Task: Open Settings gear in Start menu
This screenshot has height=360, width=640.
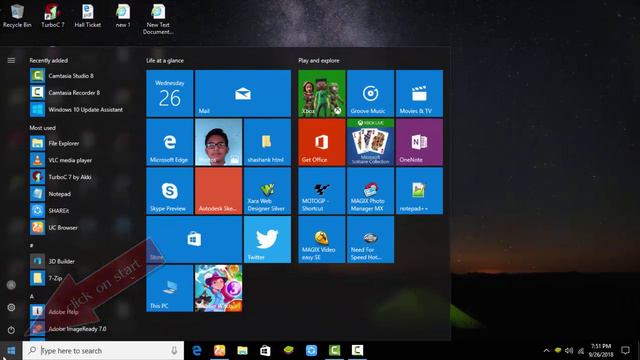Action: click(11, 307)
